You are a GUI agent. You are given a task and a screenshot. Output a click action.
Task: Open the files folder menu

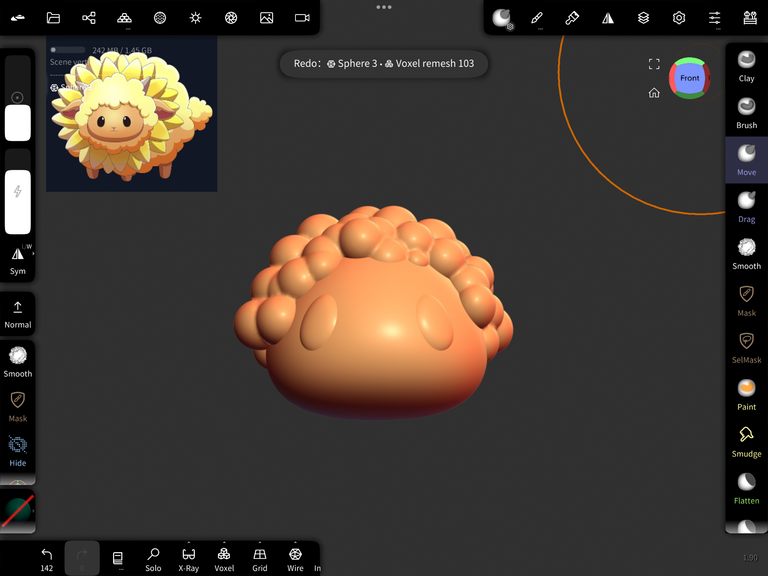(53, 18)
